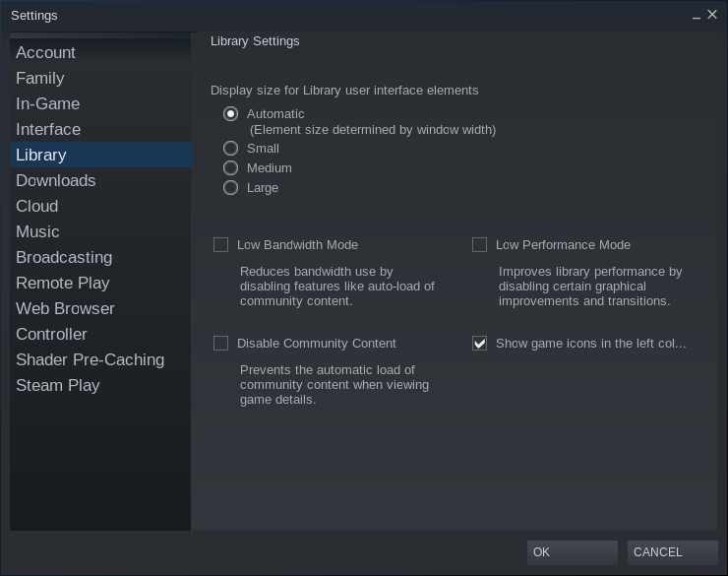The width and height of the screenshot is (728, 576).
Task: Choose the Small display size
Action: (231, 148)
